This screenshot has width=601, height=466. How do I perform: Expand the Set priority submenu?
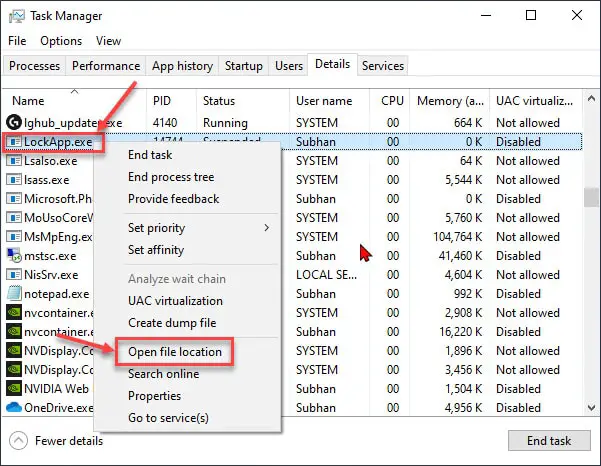[x=187, y=228]
